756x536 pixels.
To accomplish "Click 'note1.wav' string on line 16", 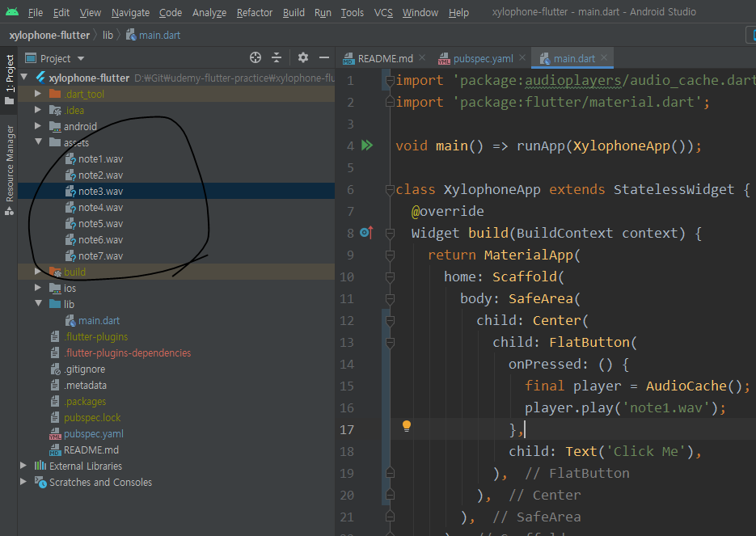I will (666, 407).
